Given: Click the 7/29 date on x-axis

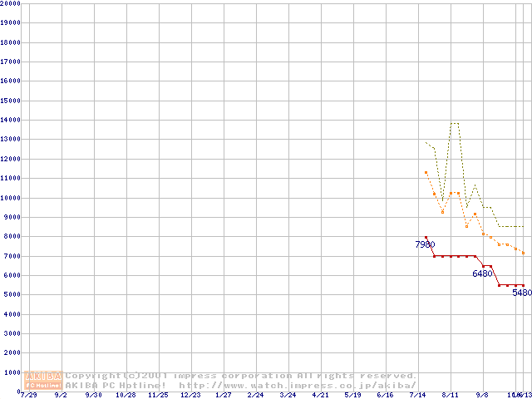Looking at the screenshot, I should click(28, 395).
